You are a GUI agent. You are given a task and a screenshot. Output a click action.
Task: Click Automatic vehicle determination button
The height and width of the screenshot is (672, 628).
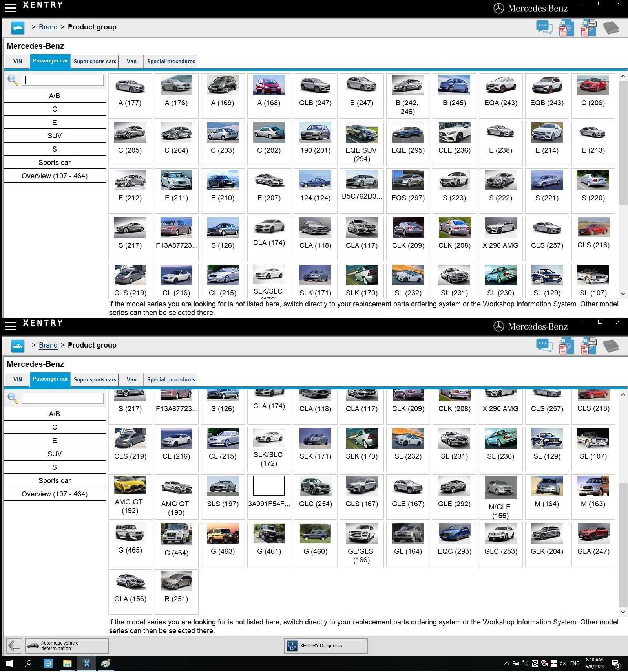(x=67, y=645)
